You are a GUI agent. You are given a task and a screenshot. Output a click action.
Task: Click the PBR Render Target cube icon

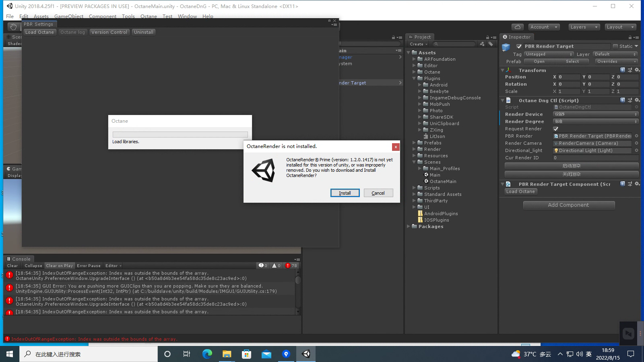click(x=506, y=47)
